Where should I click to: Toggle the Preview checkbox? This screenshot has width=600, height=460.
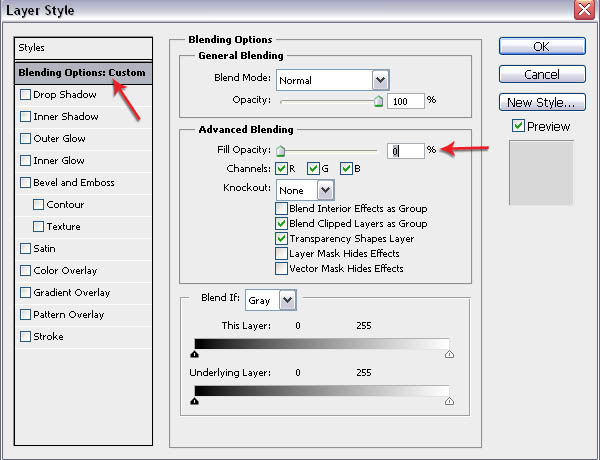(518, 126)
